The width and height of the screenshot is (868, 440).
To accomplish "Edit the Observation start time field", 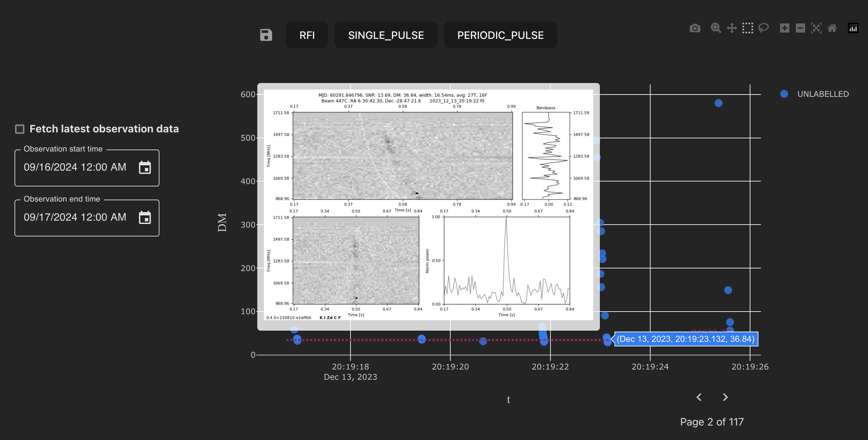I will click(x=87, y=167).
